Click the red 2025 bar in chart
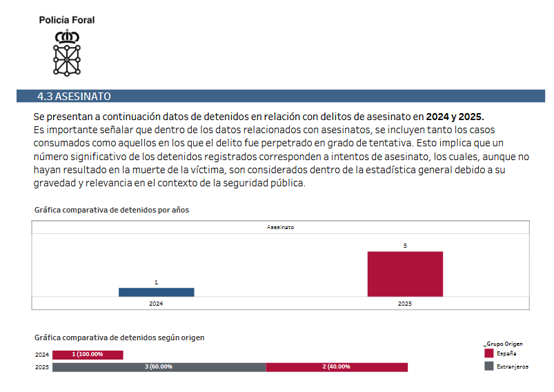This screenshot has width=554, height=392. [405, 274]
